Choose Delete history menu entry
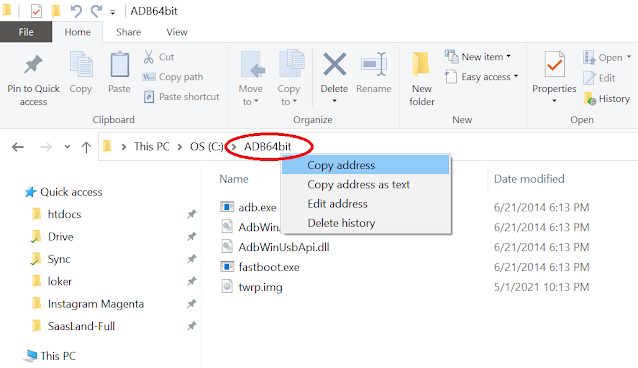The image size is (638, 368). [x=366, y=223]
